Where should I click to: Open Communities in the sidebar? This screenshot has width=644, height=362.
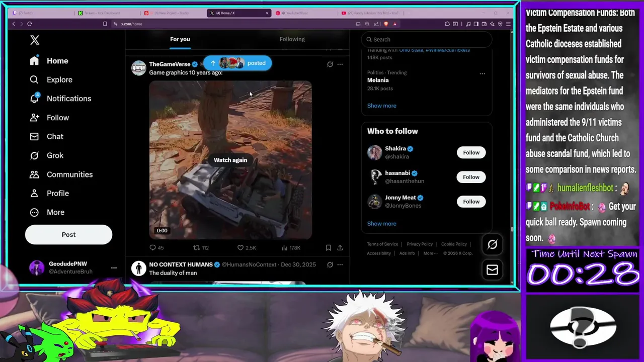pyautogui.click(x=61, y=174)
